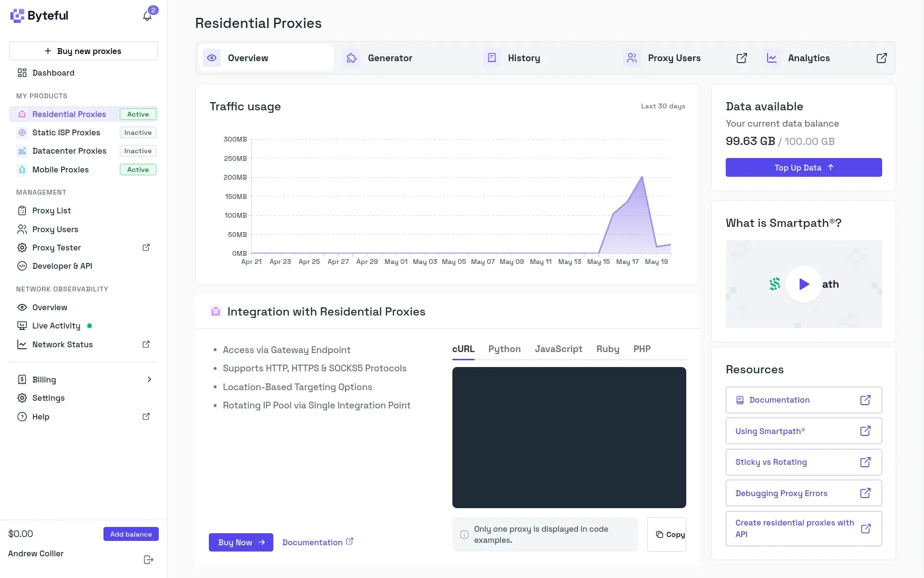
Task: Click the Billing receipt icon
Action: (x=22, y=380)
